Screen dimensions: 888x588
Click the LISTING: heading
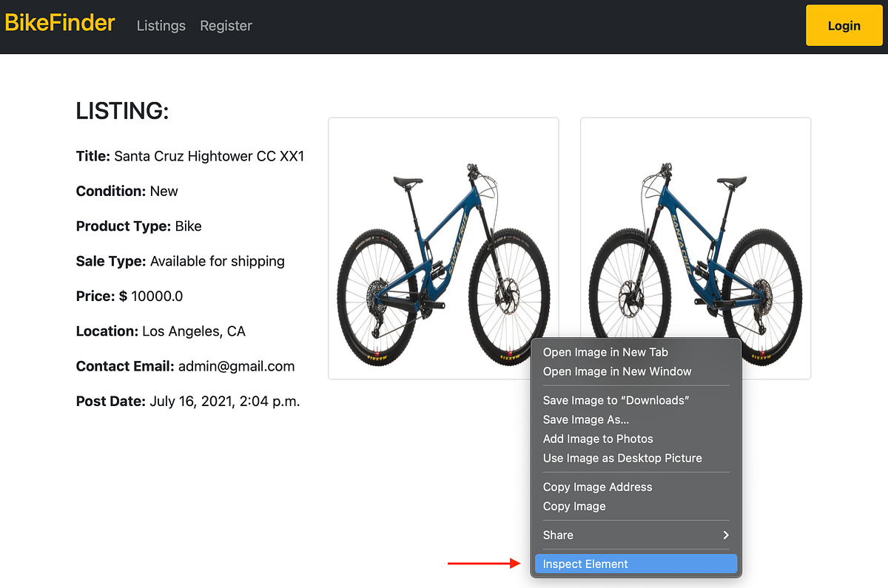pos(122,111)
